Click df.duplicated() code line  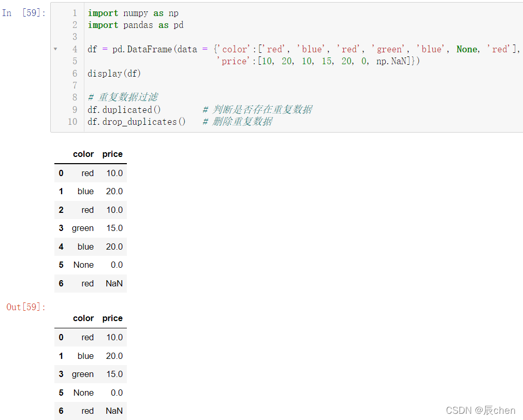point(124,110)
